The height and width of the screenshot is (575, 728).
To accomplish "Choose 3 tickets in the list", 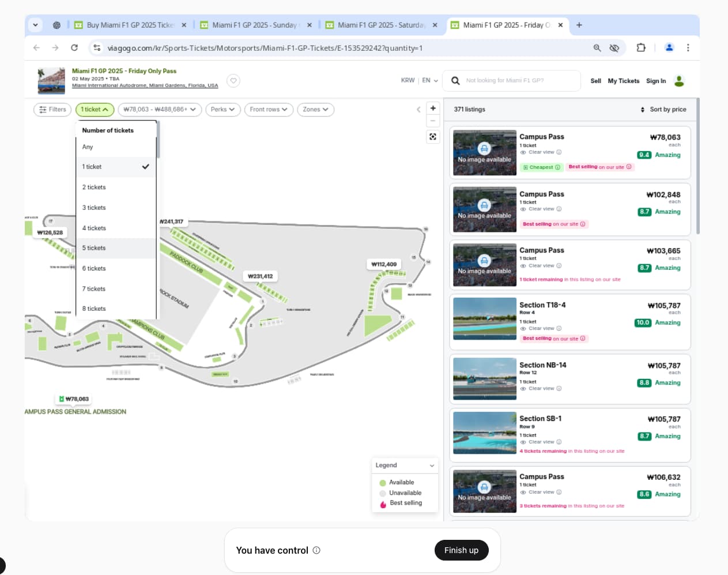I will click(116, 208).
